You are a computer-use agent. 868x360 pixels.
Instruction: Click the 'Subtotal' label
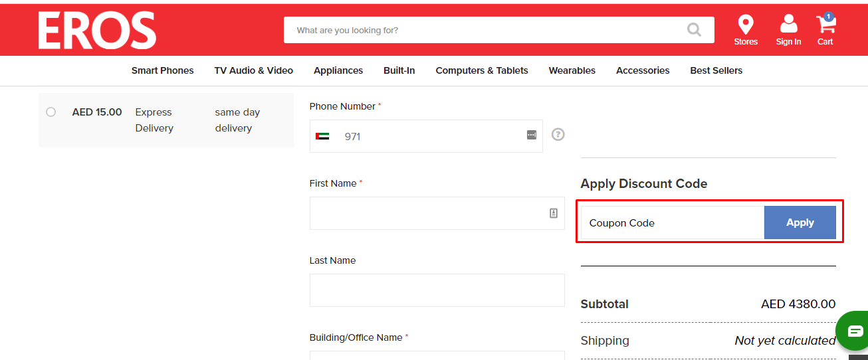[x=605, y=304]
